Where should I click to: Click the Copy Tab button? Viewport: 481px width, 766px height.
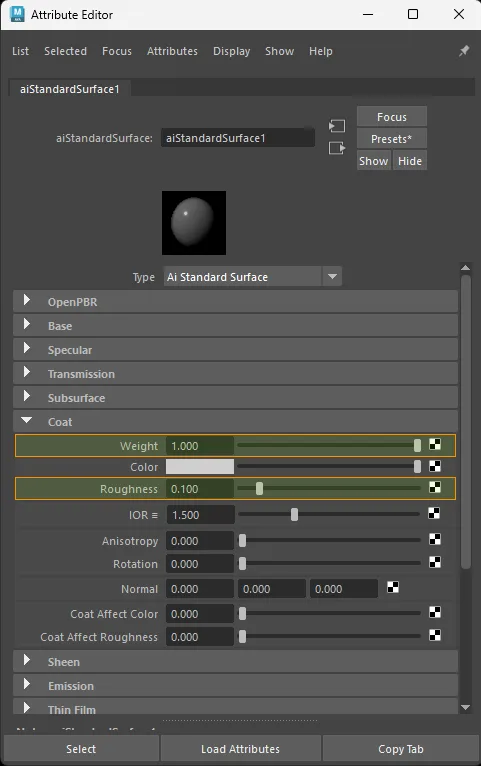400,749
